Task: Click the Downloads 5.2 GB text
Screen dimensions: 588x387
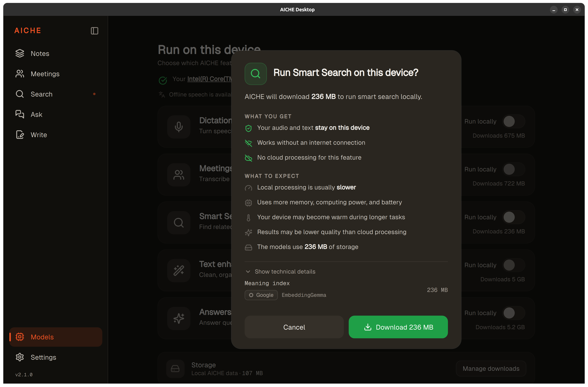Action: click(x=500, y=327)
